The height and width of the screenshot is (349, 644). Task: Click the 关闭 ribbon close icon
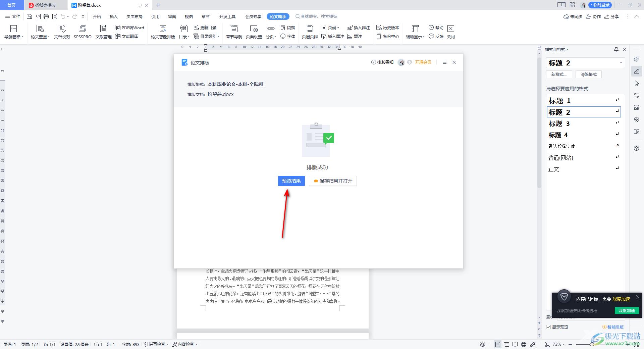click(451, 32)
